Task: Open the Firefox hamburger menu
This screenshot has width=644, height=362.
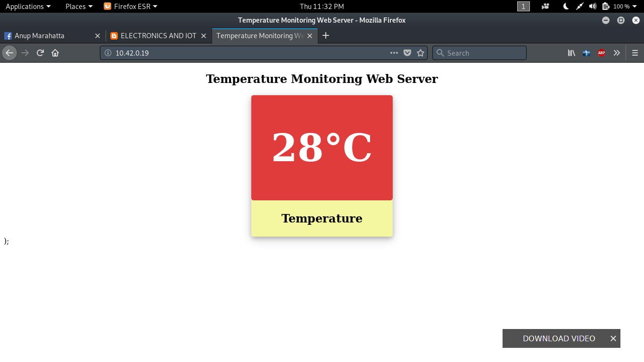Action: tap(634, 53)
